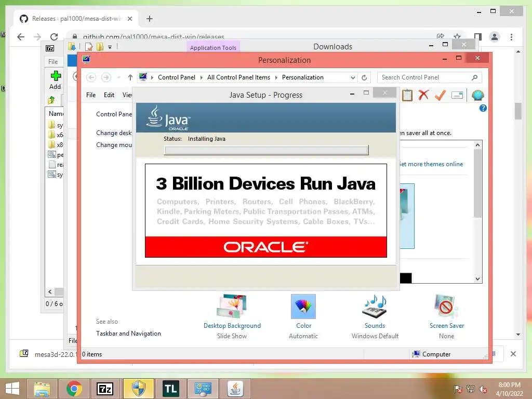Close the Releases GitHub tab
This screenshot has width=532, height=399.
[129, 19]
